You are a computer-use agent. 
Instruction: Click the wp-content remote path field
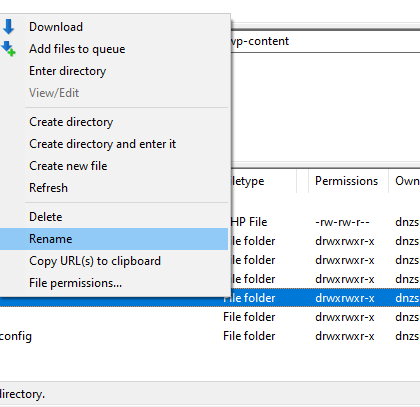[325, 41]
